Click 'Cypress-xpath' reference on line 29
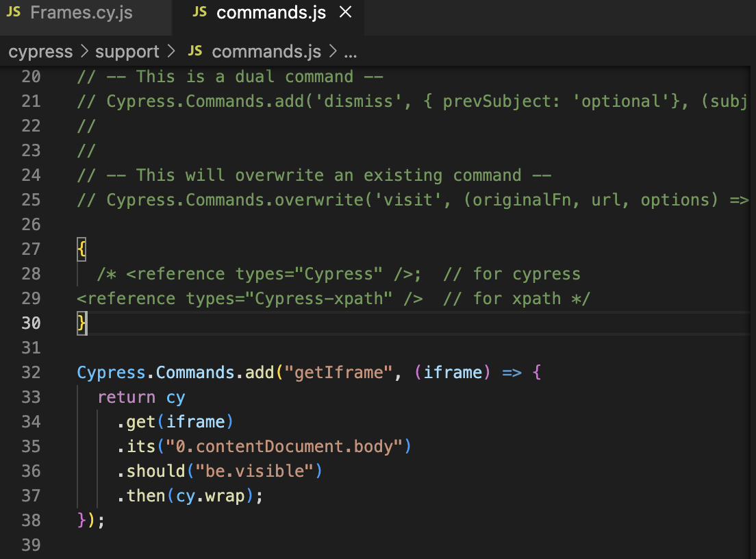This screenshot has height=559, width=756. (x=318, y=299)
